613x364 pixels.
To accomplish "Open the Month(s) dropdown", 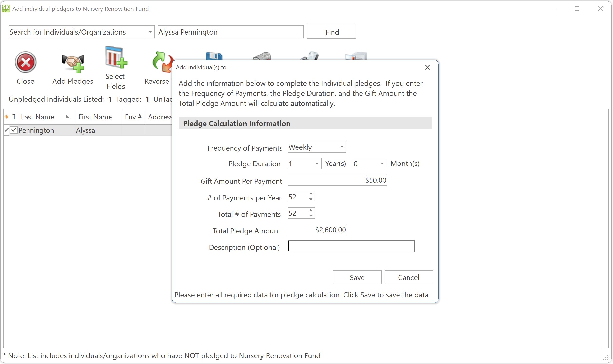I will point(382,163).
